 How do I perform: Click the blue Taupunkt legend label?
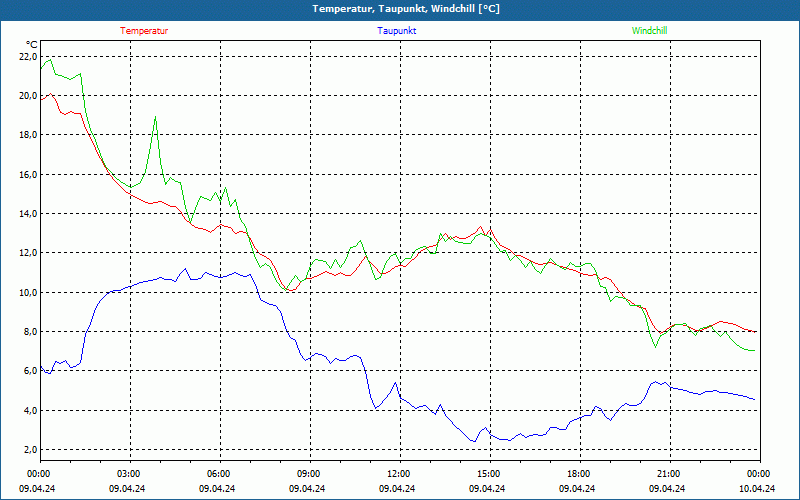point(396,31)
